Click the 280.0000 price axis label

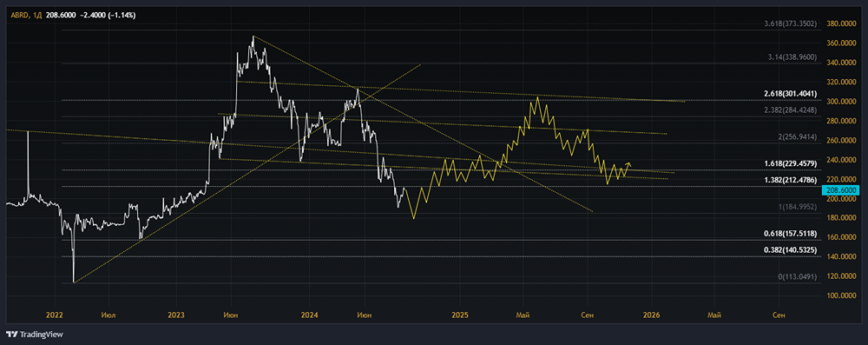840,121
